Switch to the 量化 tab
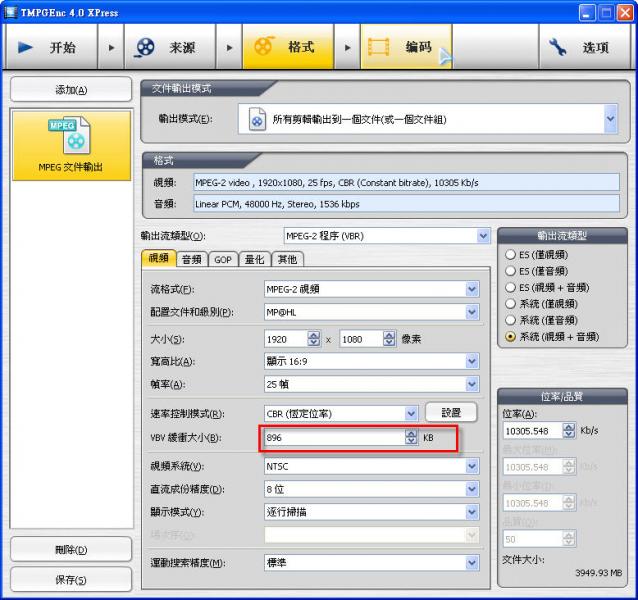Screen dimensions: 638x600 pyautogui.click(x=254, y=259)
